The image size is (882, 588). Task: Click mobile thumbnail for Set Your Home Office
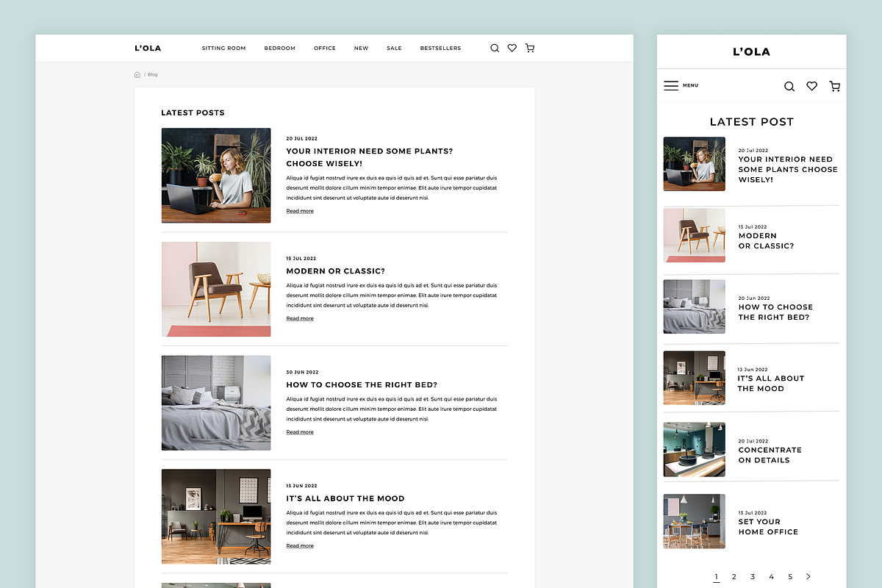(x=695, y=521)
